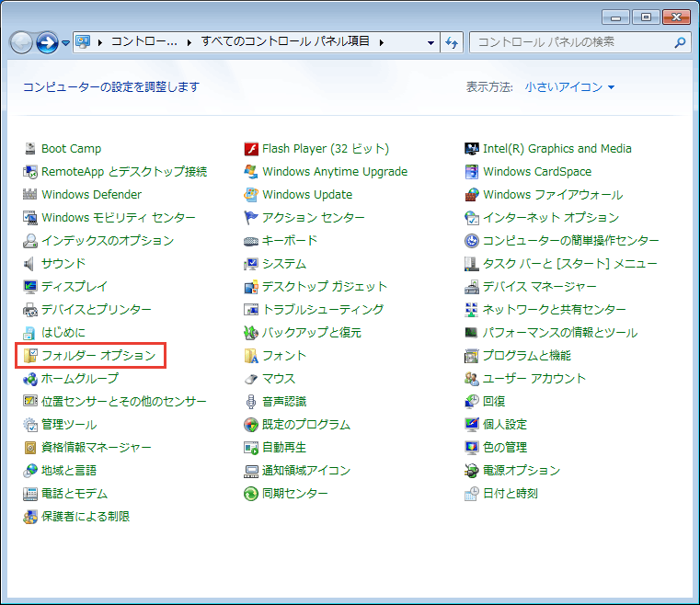
Task: Click the アクション センター flag icon
Action: pos(251,218)
